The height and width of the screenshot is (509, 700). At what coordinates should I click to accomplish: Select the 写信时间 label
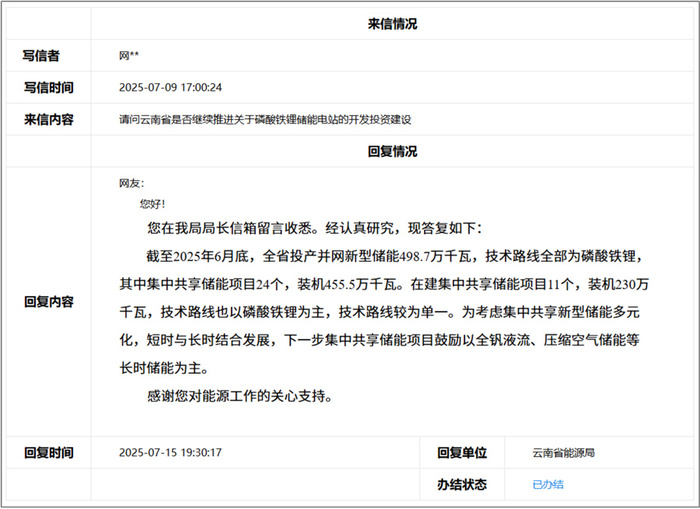coord(48,88)
